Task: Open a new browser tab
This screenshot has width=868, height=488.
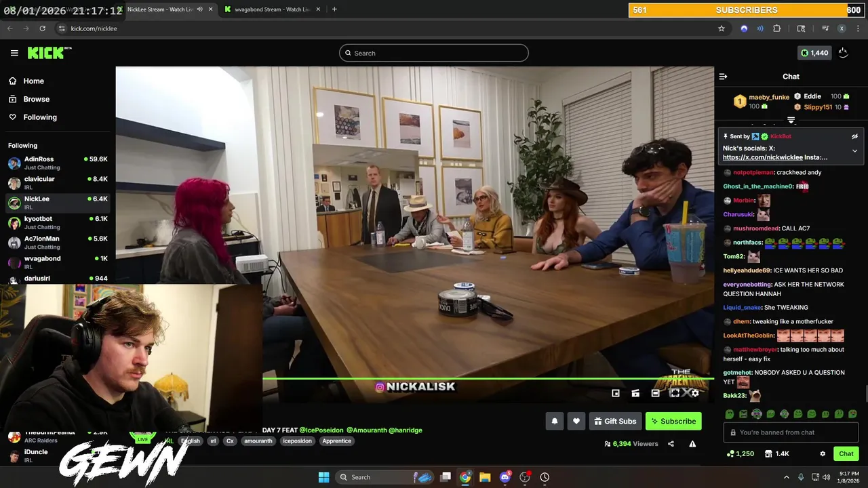Action: click(334, 9)
